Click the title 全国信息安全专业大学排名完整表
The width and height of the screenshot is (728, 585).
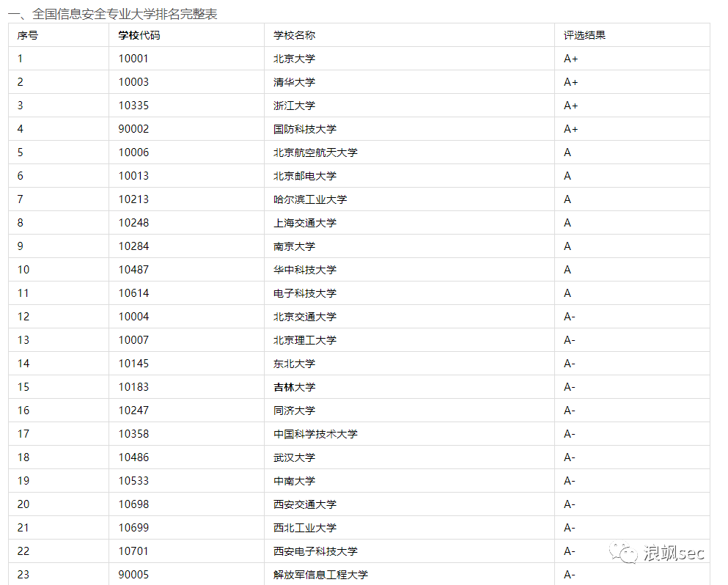point(125,14)
